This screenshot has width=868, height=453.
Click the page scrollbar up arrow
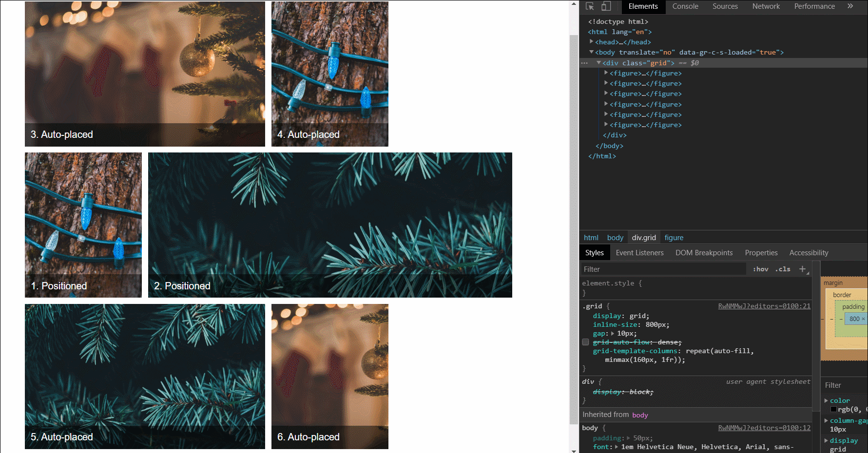pyautogui.click(x=574, y=4)
